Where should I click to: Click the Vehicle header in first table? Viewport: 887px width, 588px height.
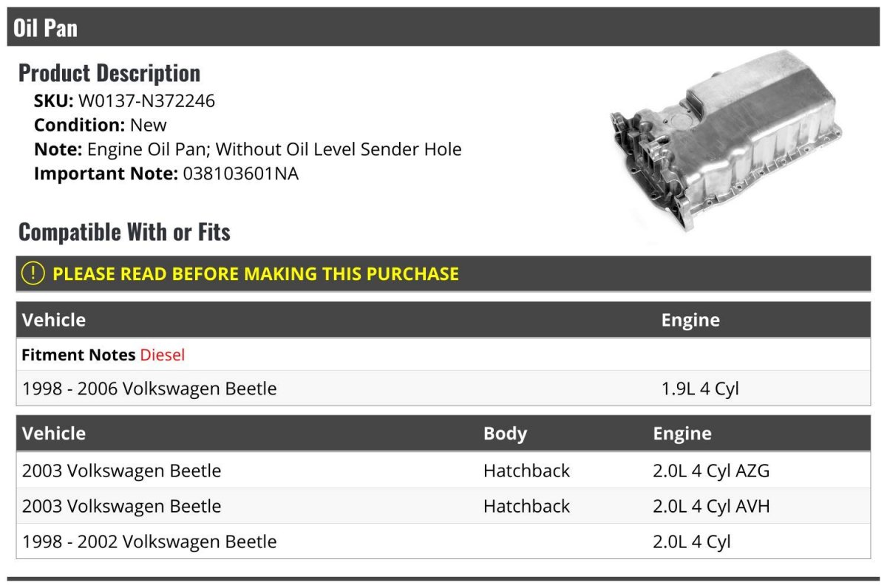(x=54, y=320)
